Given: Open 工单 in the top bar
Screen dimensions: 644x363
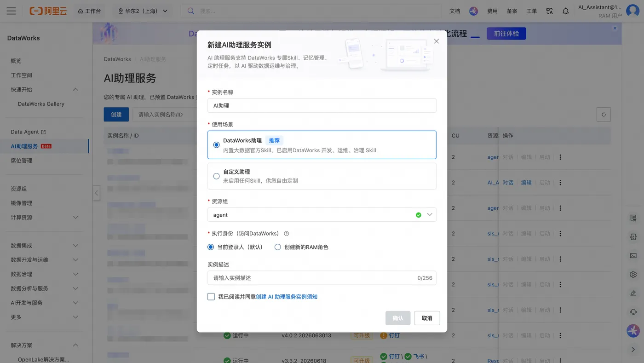Looking at the screenshot, I should tap(532, 11).
